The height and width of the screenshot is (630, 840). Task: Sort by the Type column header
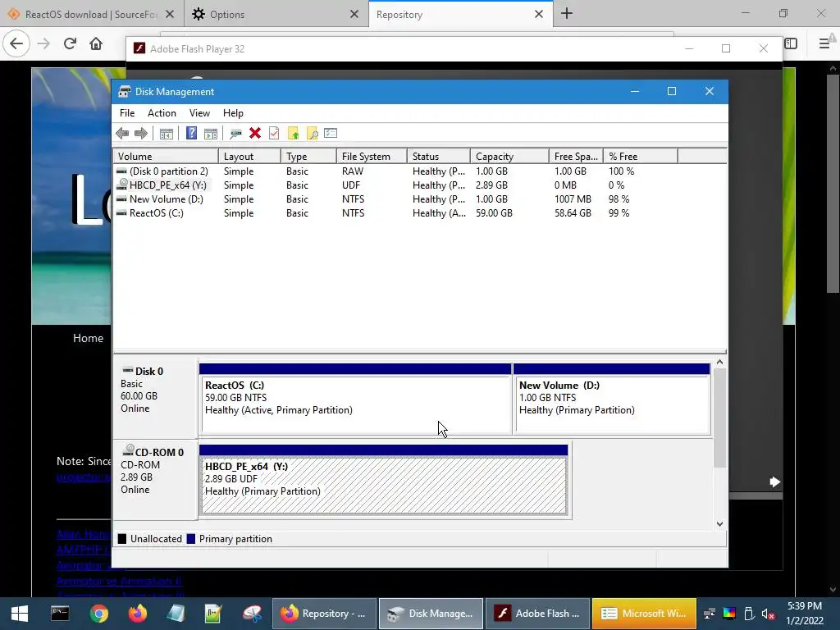[x=309, y=157]
